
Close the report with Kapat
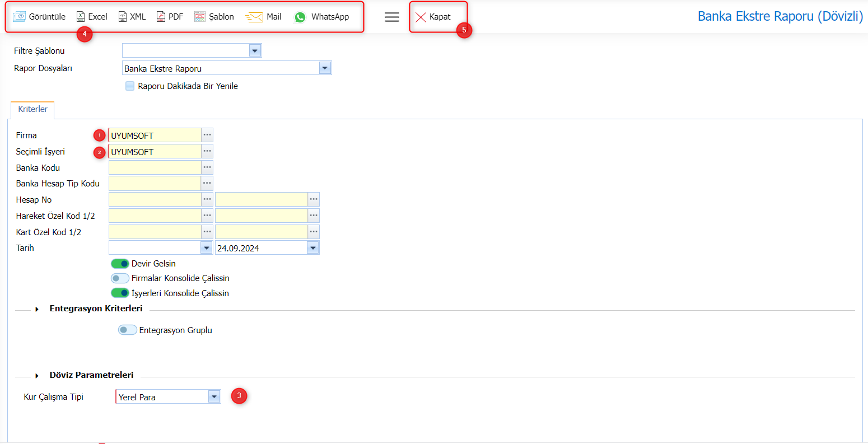(x=433, y=17)
